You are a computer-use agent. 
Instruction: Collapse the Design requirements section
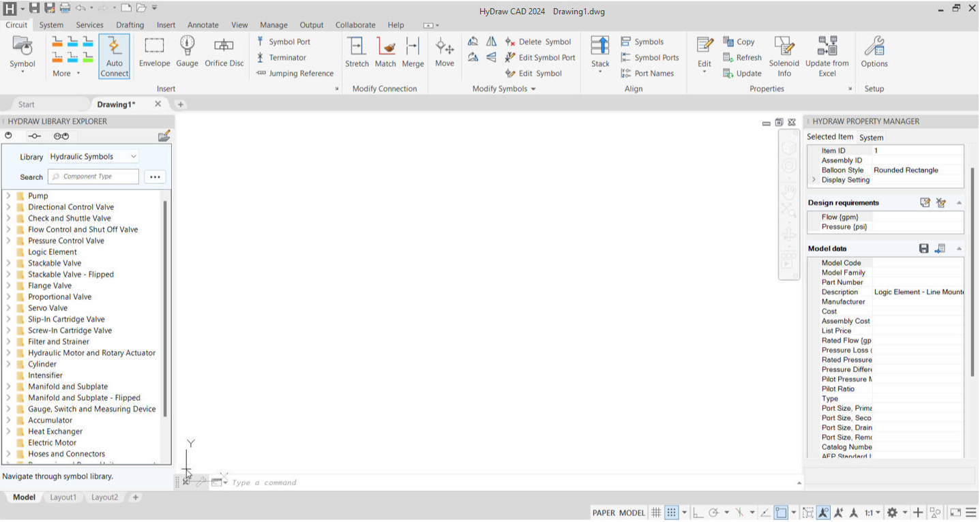[x=959, y=203]
